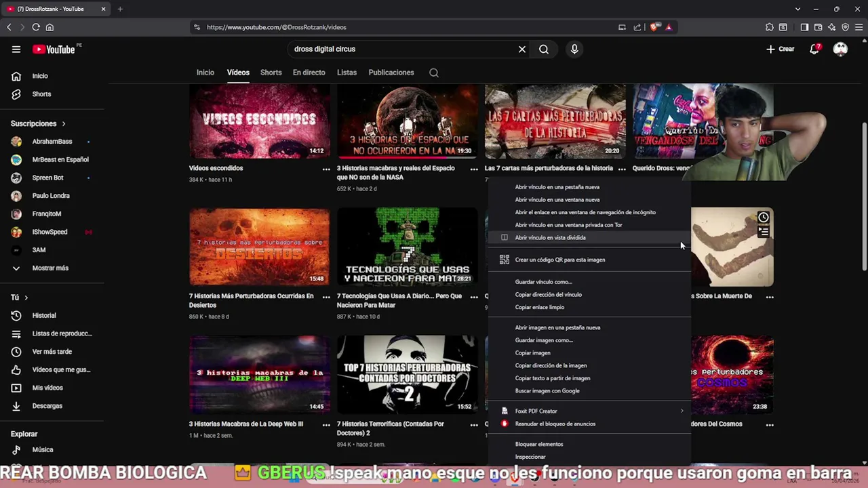868x488 pixels.
Task: Search within the channel using the tab magnifier
Action: [x=434, y=73]
